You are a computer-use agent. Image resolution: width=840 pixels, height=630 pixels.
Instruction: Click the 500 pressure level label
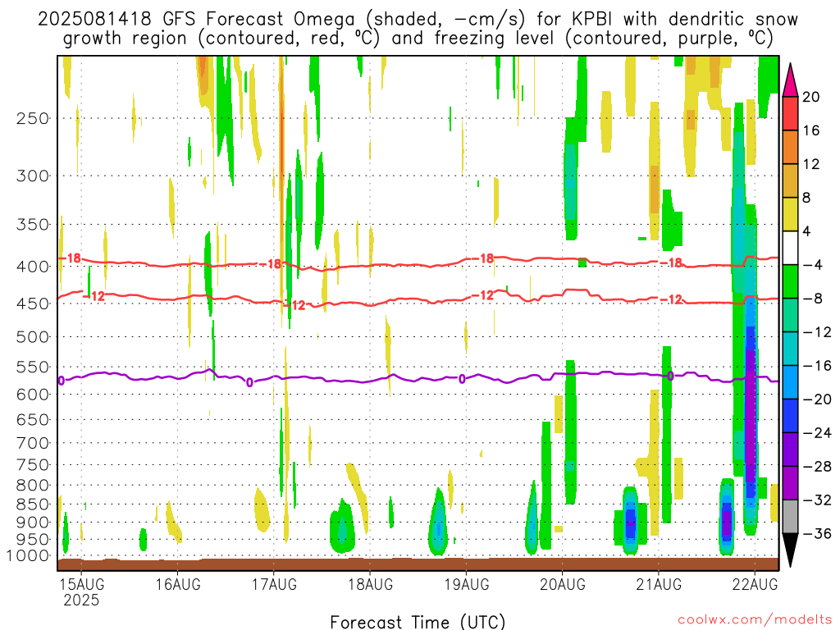click(x=33, y=337)
